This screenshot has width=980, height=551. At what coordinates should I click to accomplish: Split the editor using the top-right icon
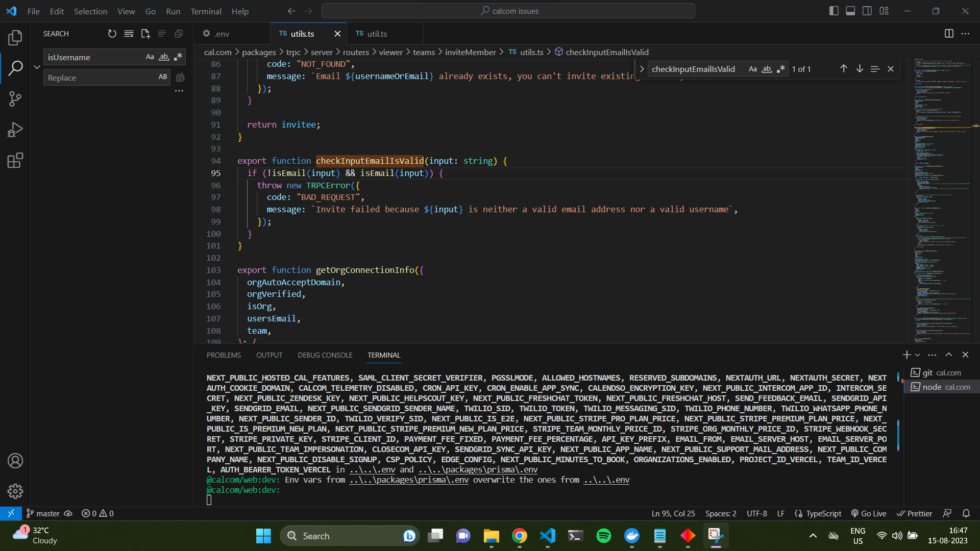pos(949,33)
